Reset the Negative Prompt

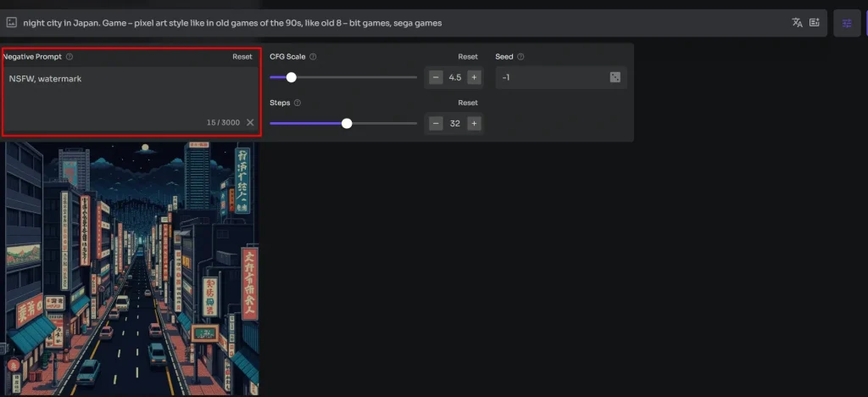tap(242, 57)
